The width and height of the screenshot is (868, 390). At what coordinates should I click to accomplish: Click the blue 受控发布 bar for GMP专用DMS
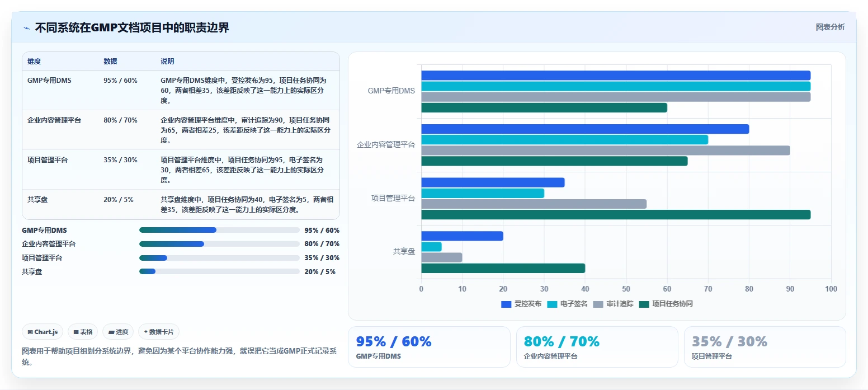[x=616, y=76]
